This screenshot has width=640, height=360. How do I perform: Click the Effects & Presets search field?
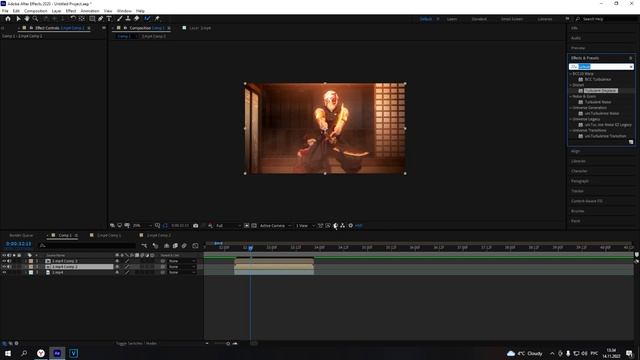[601, 67]
